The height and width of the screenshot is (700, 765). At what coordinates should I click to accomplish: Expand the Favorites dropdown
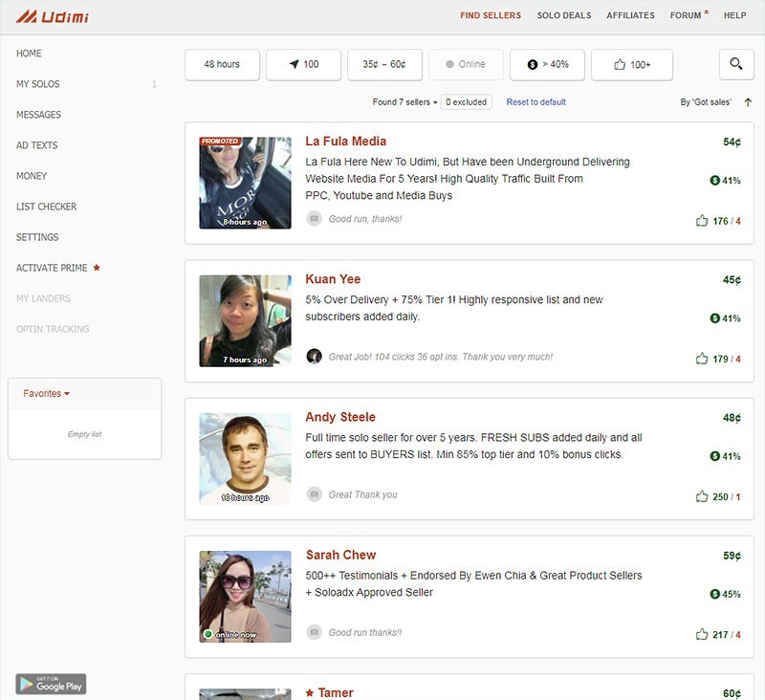click(46, 393)
